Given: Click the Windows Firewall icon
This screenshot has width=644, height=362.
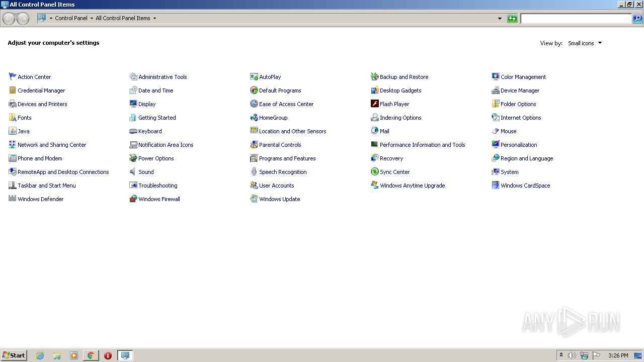Looking at the screenshot, I should [133, 199].
